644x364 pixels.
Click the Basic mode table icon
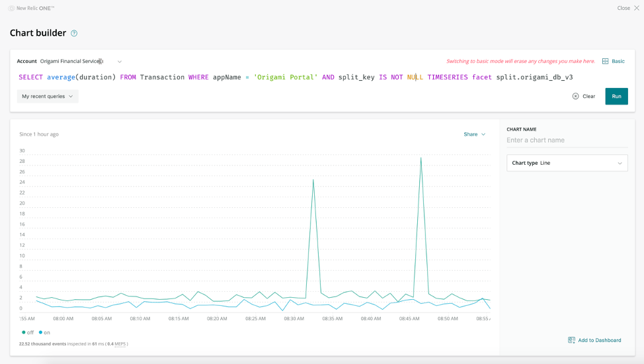click(x=605, y=62)
